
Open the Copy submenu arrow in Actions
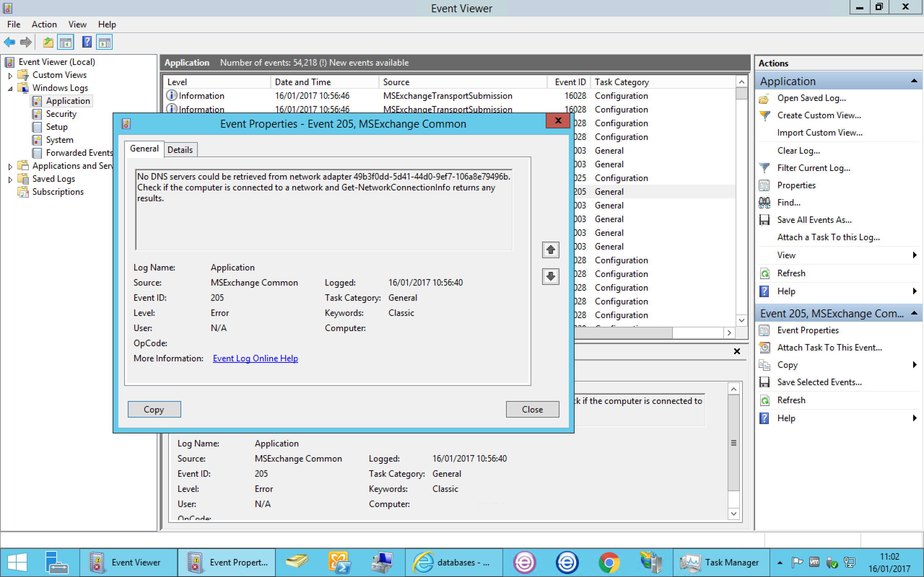(915, 365)
